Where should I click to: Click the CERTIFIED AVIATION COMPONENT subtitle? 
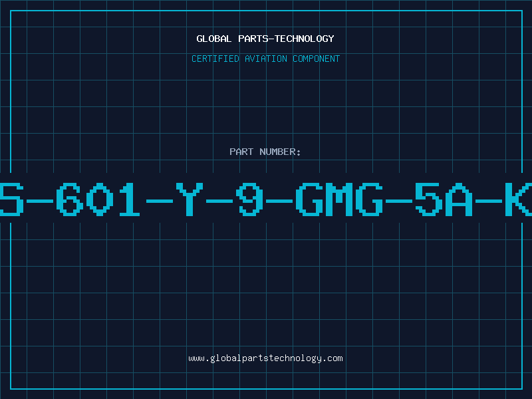point(265,59)
